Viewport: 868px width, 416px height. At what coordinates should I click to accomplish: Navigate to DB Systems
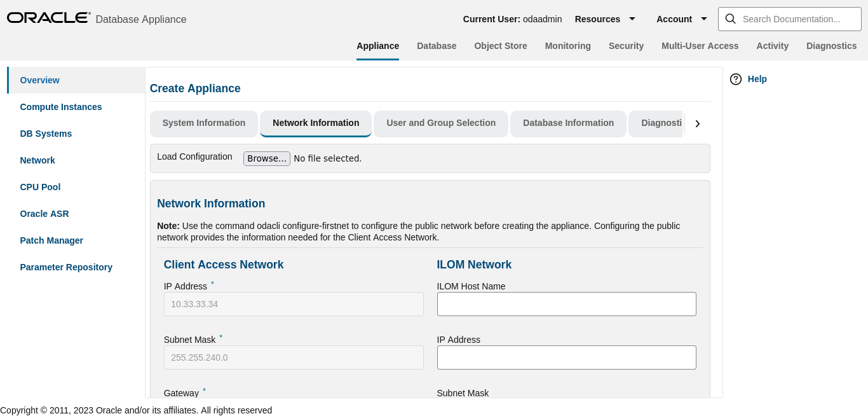tap(46, 134)
